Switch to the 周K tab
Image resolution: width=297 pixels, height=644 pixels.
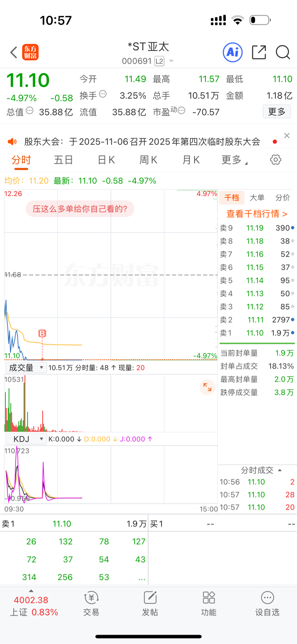(x=148, y=160)
